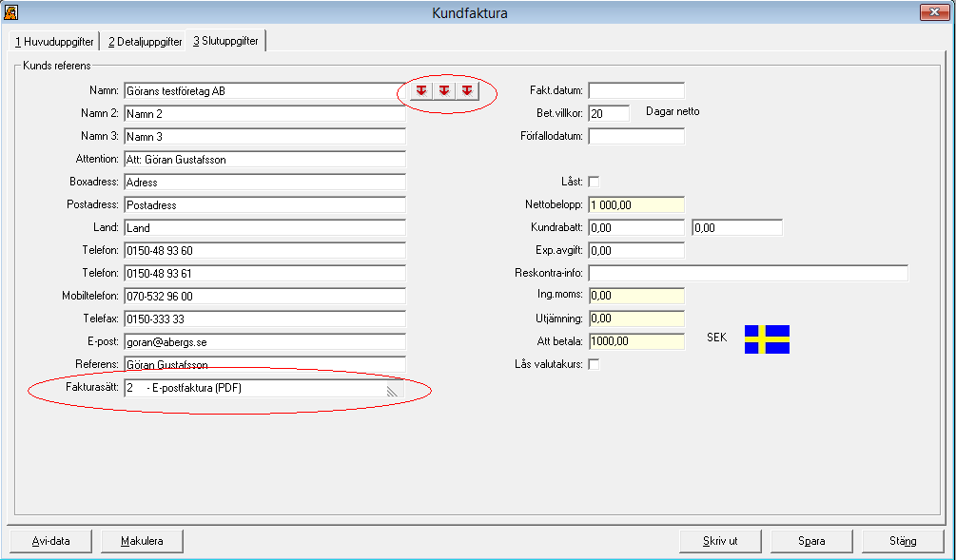Focus the Namn 2 input field
Viewport: 956px width, 560px height.
pyautogui.click(x=264, y=113)
